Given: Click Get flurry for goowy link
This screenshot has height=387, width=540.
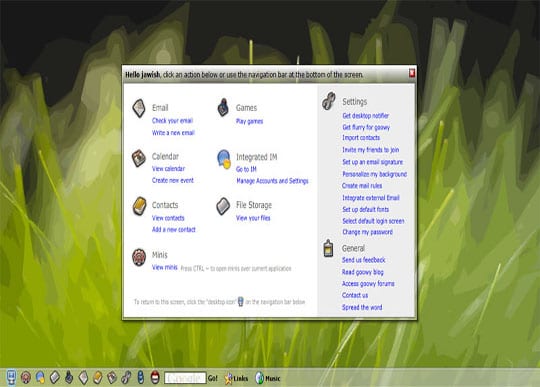Looking at the screenshot, I should (x=366, y=127).
